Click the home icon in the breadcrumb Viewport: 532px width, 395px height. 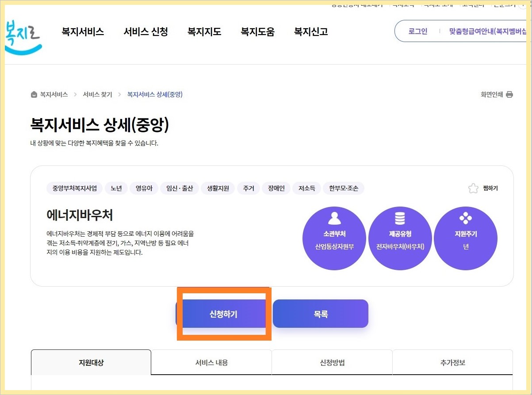[34, 94]
